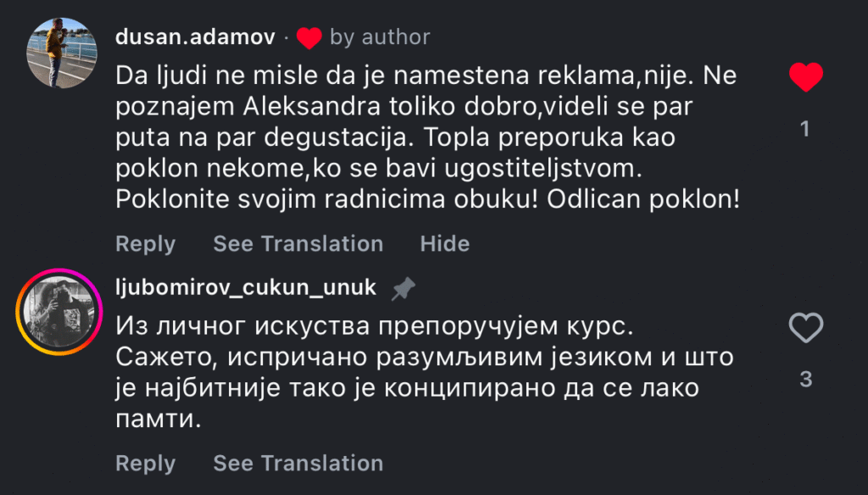868x495 pixels.
Task: Reply to ljubomirov_cukun_unuk's comment
Action: click(x=145, y=464)
